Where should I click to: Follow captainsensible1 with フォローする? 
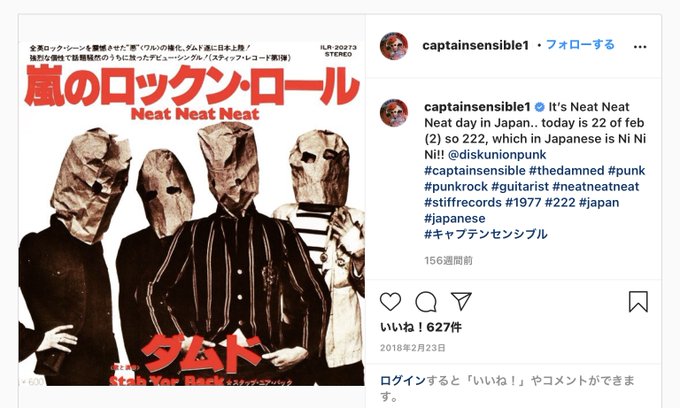[x=580, y=45]
